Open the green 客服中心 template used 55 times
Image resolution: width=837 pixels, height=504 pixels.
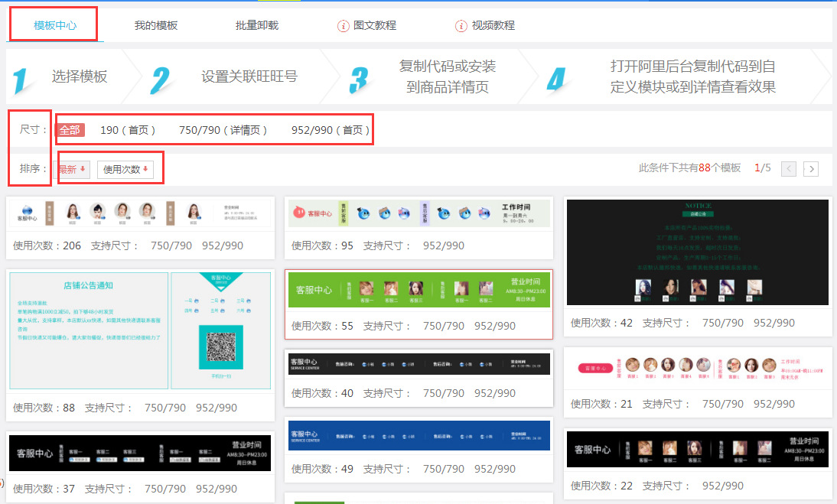(x=419, y=290)
